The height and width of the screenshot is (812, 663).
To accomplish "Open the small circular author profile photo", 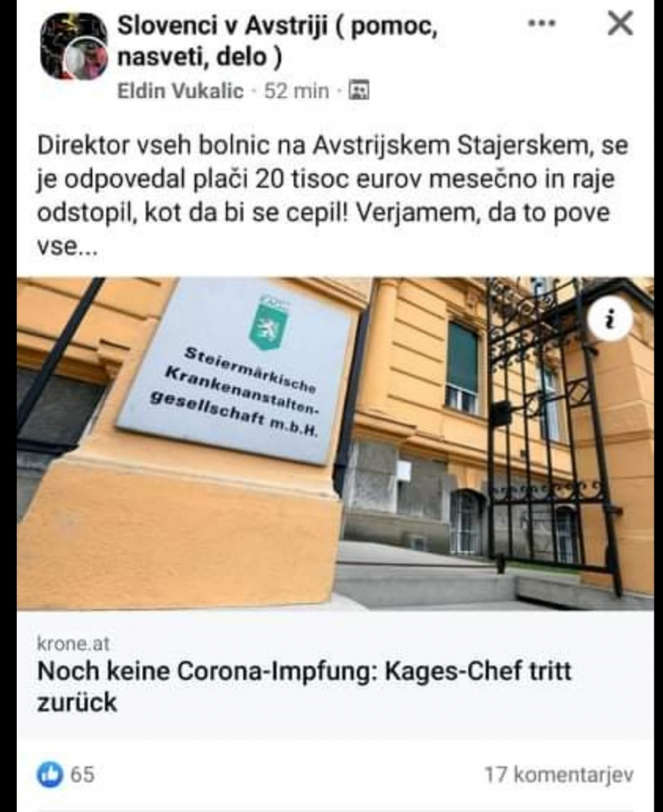I will pos(85,60).
